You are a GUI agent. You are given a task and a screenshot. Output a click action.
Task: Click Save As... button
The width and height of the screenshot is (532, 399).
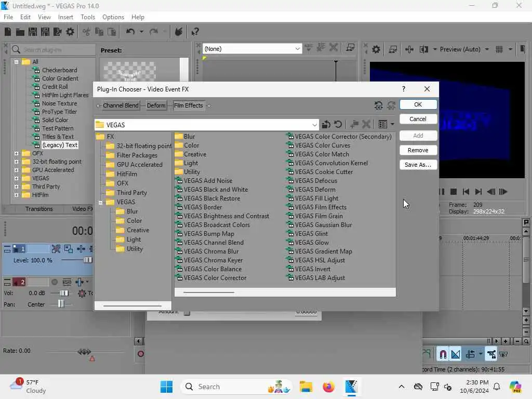[x=418, y=165]
